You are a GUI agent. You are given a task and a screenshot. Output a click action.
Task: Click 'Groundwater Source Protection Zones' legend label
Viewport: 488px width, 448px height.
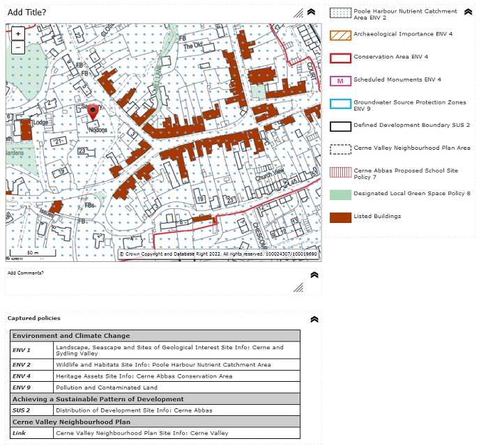pos(410,105)
